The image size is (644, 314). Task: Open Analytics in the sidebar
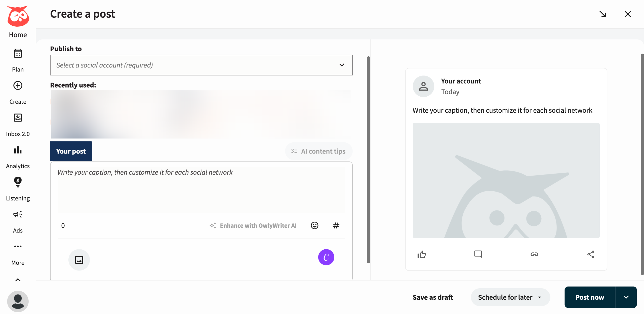point(18,156)
